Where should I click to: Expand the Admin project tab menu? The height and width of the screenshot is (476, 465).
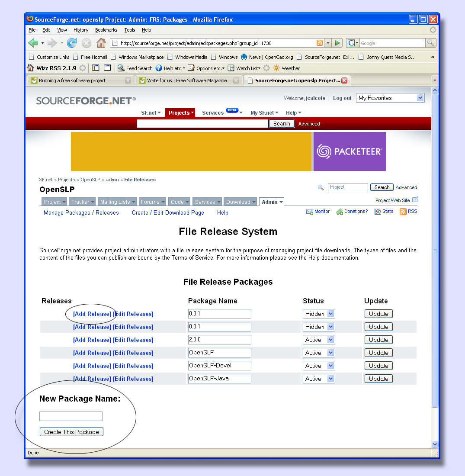coord(272,202)
